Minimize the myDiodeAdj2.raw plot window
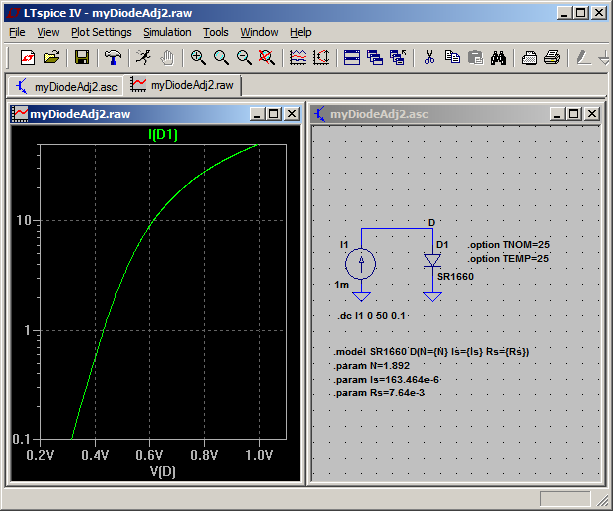 click(x=257, y=114)
